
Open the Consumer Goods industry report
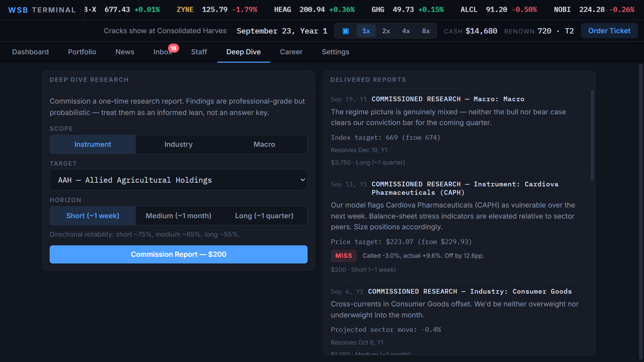coord(470,292)
